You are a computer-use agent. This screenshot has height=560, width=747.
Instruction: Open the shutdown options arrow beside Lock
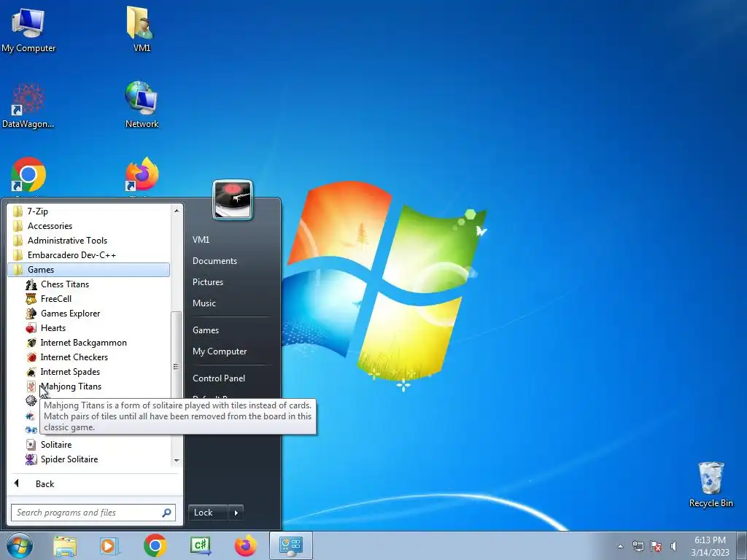click(236, 513)
